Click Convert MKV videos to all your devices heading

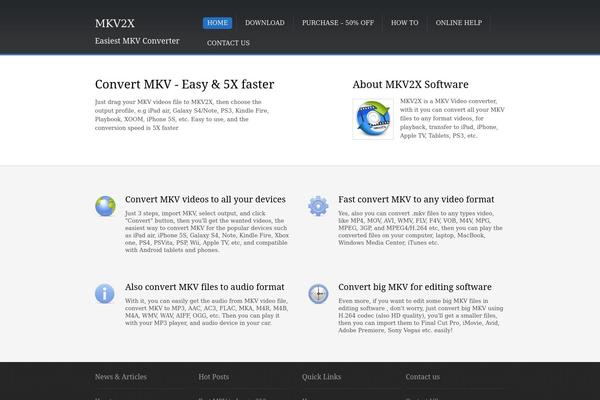pos(205,199)
